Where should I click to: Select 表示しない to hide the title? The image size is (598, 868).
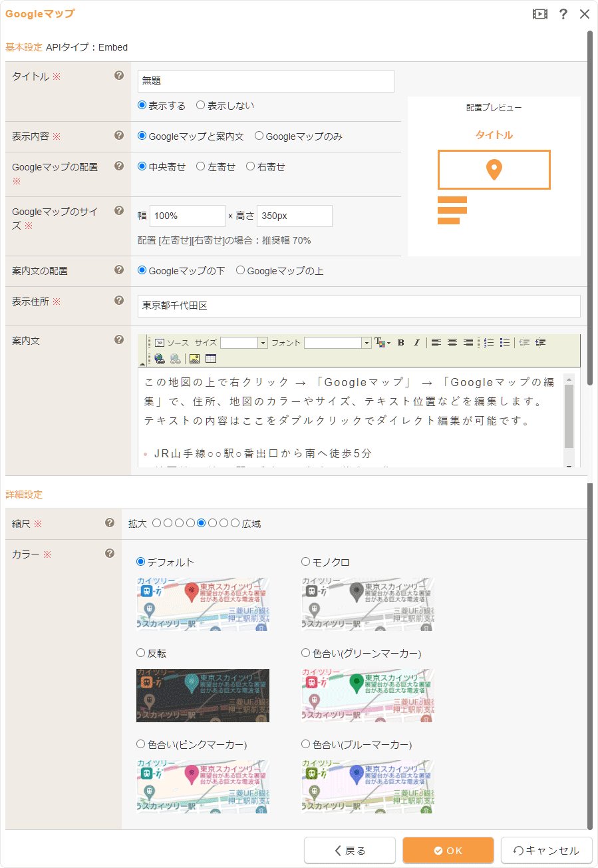[200, 105]
